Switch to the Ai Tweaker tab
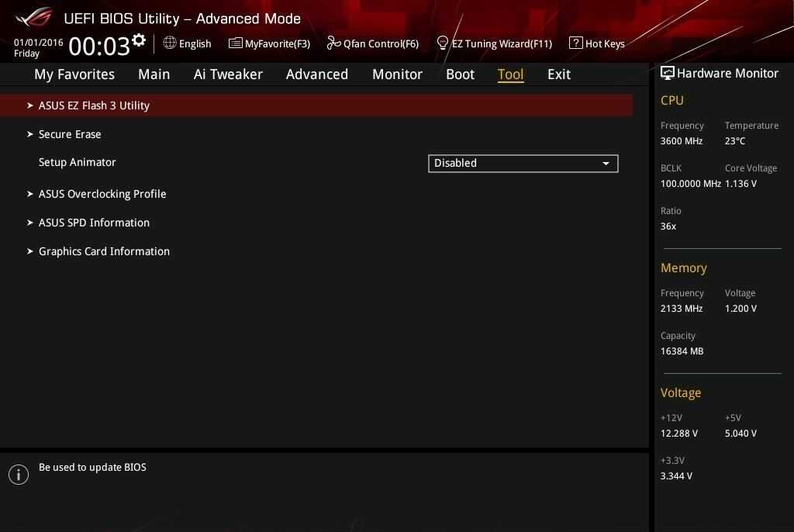This screenshot has width=794, height=532. coord(228,74)
